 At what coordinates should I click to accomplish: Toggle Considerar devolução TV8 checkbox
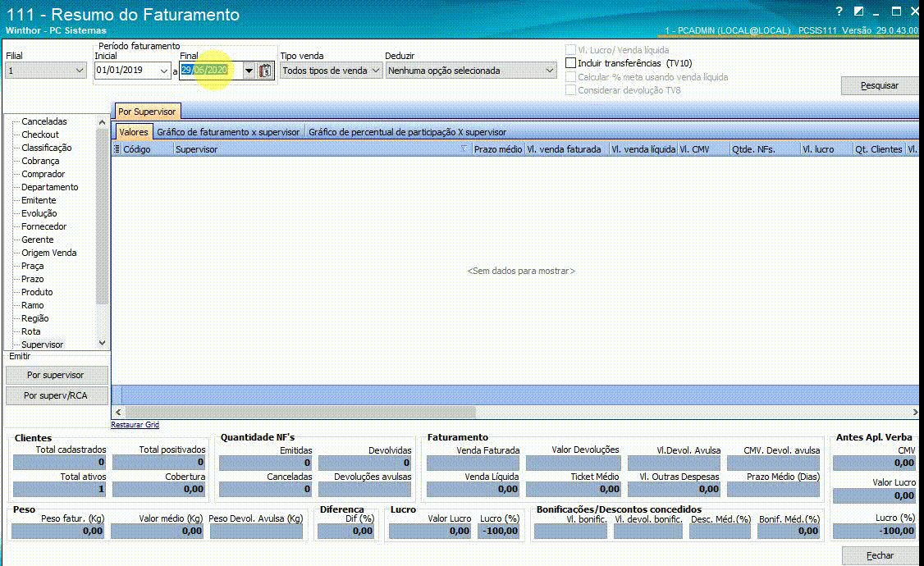[x=570, y=90]
